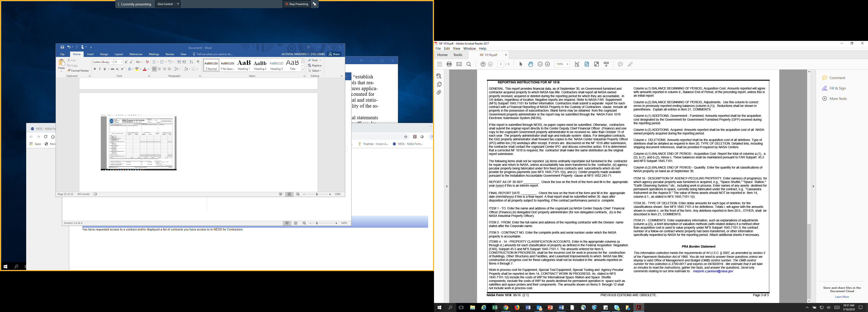This screenshot has height=312, width=868.
Task: Click the Stop Presenting button
Action: (x=297, y=4)
